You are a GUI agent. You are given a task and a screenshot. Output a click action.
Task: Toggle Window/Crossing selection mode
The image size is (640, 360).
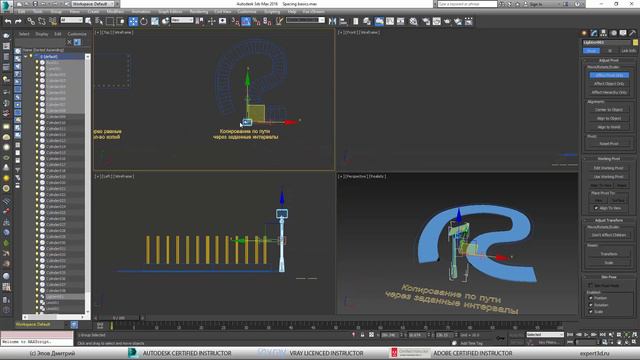(x=120, y=21)
